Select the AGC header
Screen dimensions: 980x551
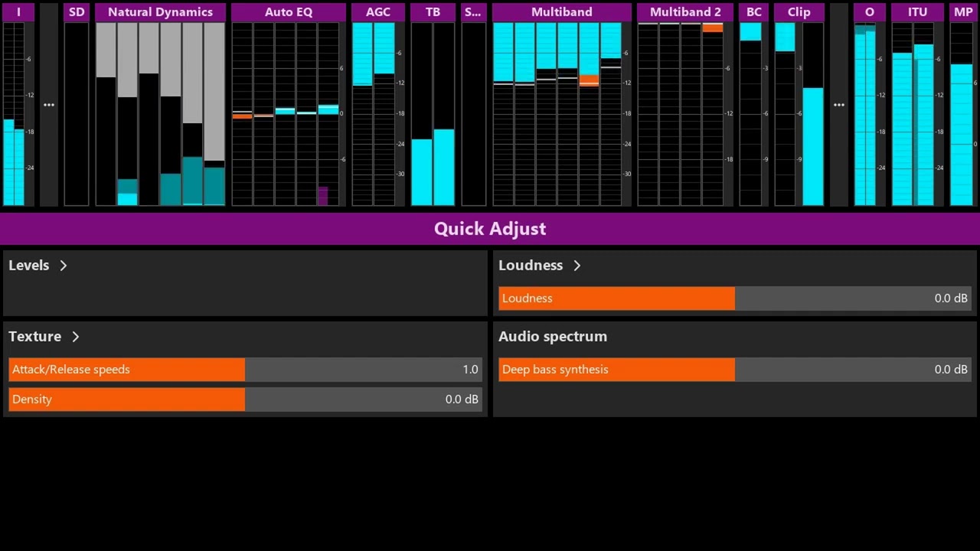378,12
